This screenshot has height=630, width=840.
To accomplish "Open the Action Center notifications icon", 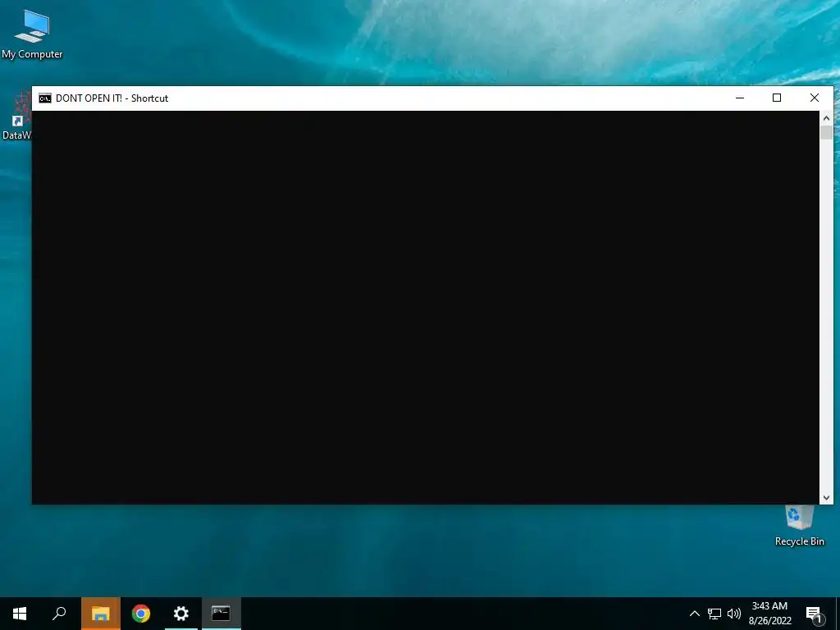I will click(x=814, y=614).
